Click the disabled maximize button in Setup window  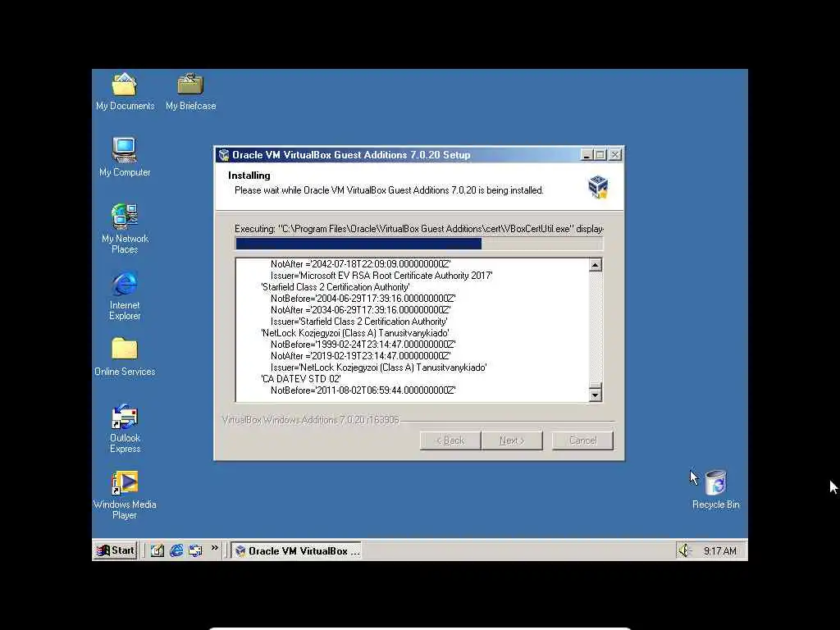pos(600,155)
